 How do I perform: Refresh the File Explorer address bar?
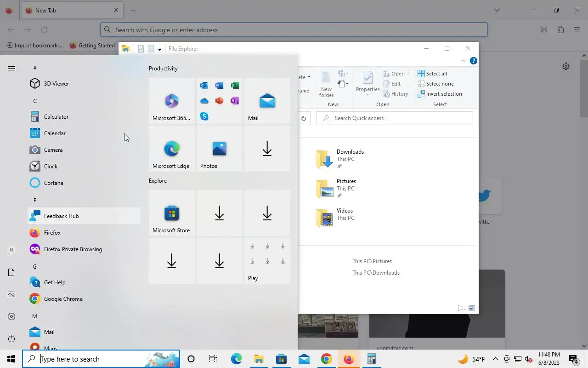click(x=303, y=118)
